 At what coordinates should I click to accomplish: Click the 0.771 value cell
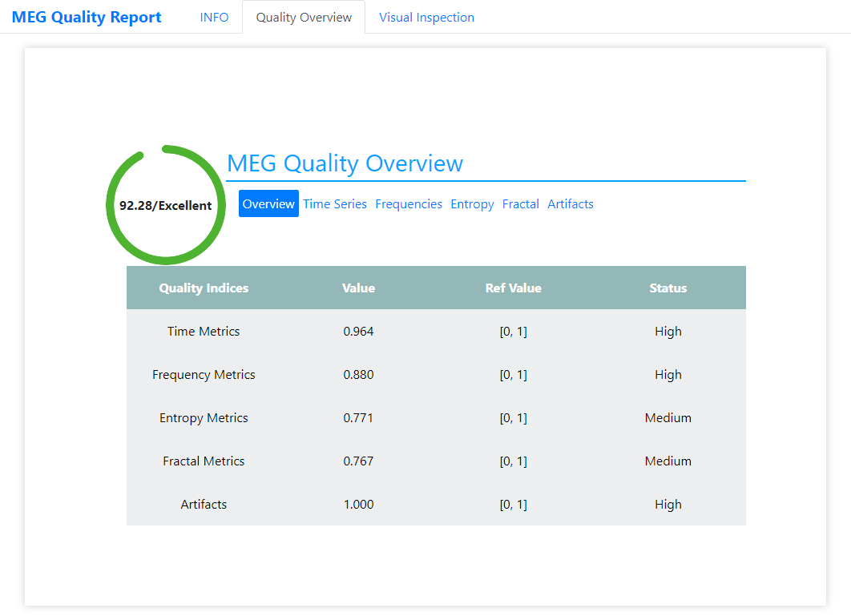(358, 418)
